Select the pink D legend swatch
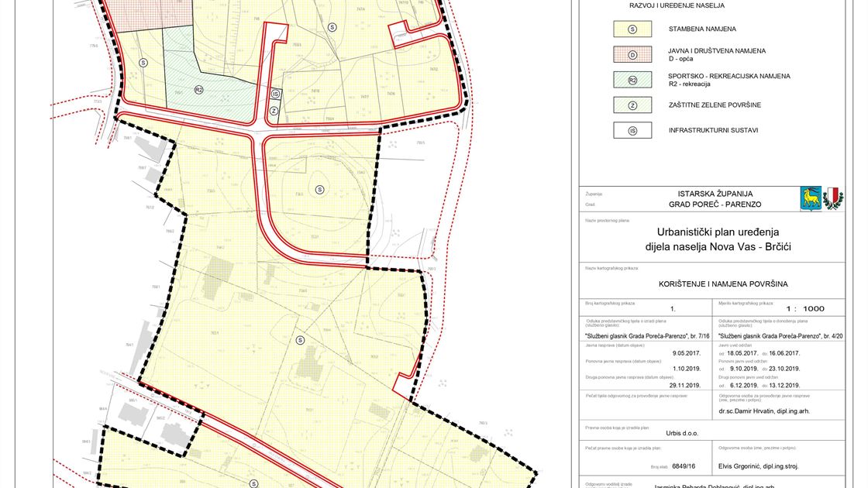Viewport: 868px width, 488px height. (632, 55)
